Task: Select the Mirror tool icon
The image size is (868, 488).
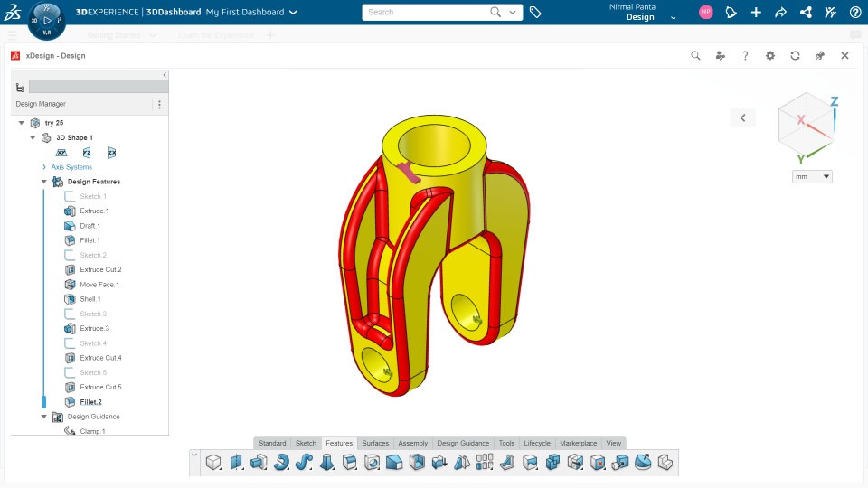Action: click(x=462, y=462)
